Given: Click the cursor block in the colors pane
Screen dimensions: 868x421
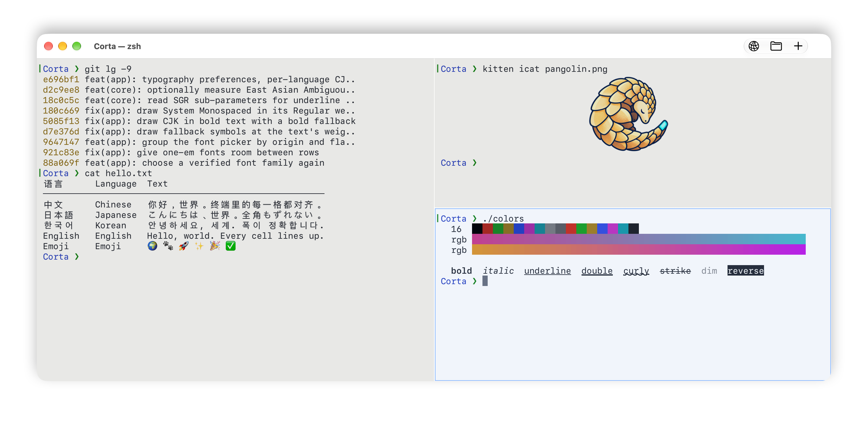Looking at the screenshot, I should click(x=485, y=281).
